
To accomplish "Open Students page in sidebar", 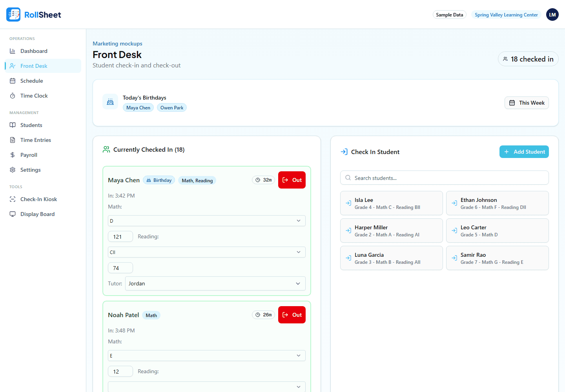I will pyautogui.click(x=43, y=125).
